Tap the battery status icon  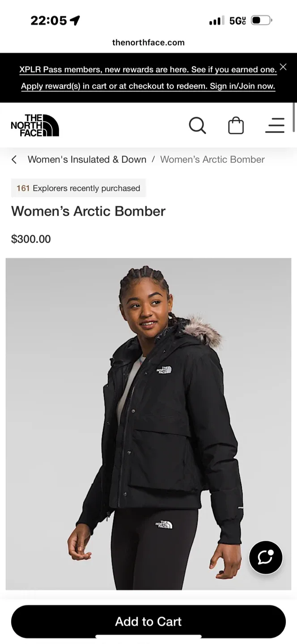click(x=262, y=21)
